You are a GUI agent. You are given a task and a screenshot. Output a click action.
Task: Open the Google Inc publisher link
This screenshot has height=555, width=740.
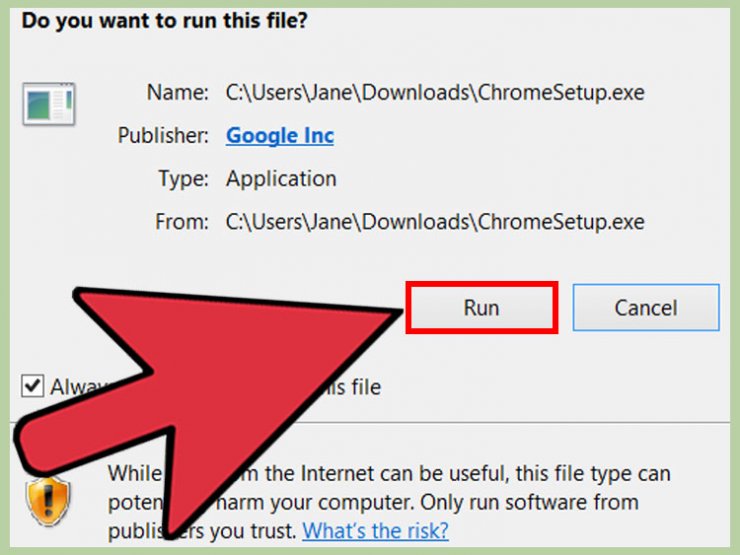pyautogui.click(x=280, y=135)
